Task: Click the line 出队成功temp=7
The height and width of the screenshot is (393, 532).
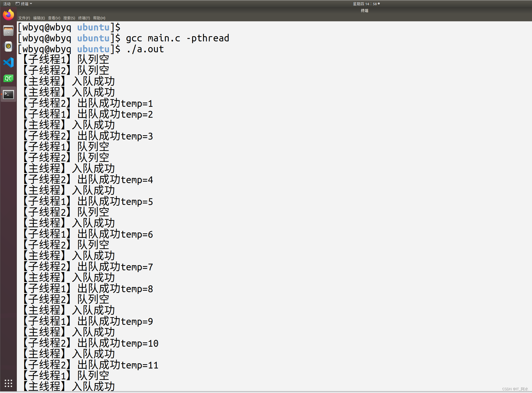Action: point(88,267)
